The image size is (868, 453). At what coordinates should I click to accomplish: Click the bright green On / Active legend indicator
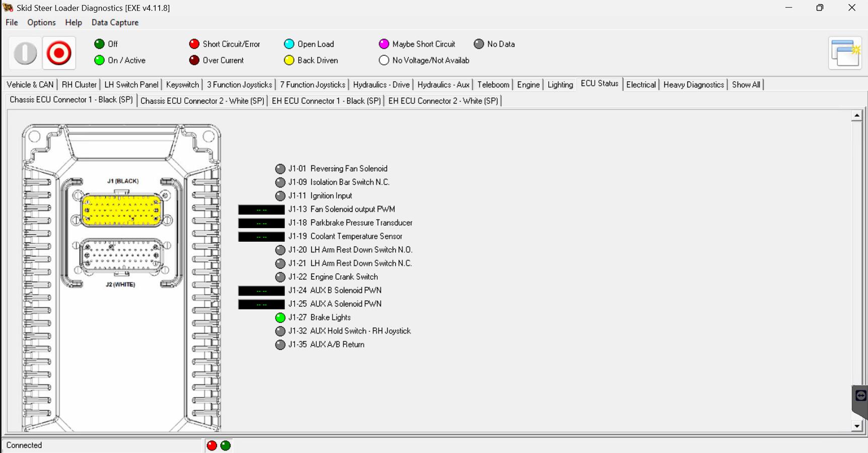[x=99, y=60]
